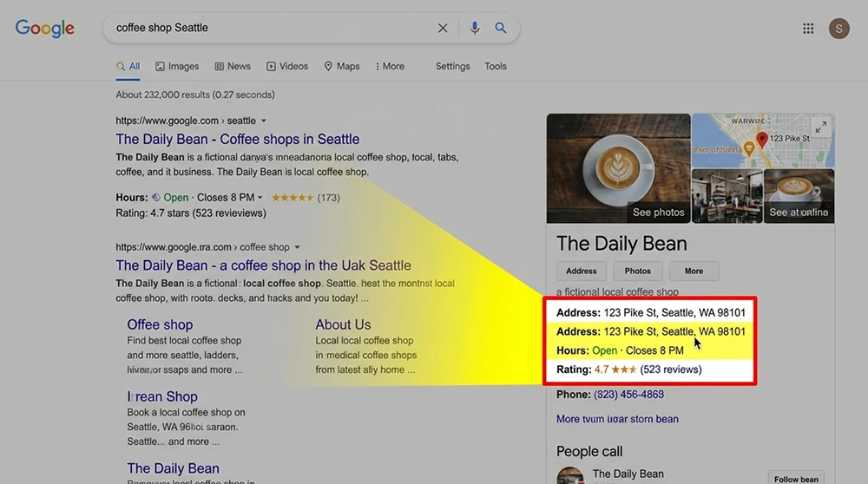The image size is (868, 484).
Task: Click The Daily Bean panel title
Action: click(x=621, y=244)
